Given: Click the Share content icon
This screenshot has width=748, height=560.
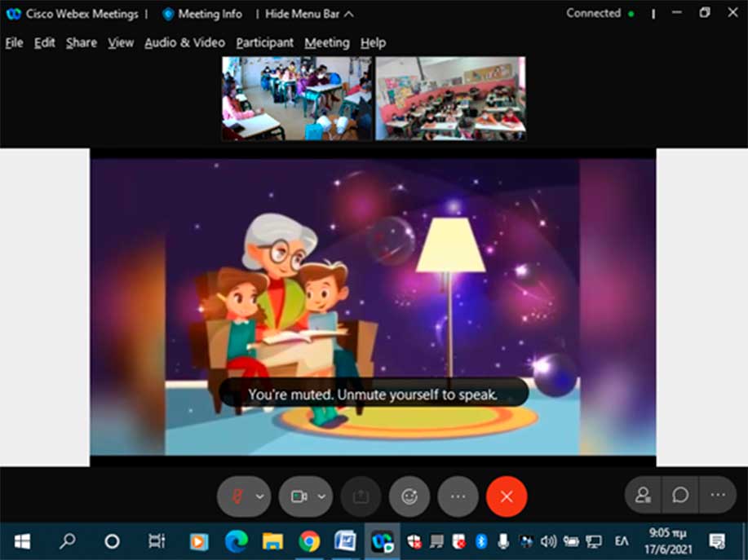Looking at the screenshot, I should (x=361, y=496).
